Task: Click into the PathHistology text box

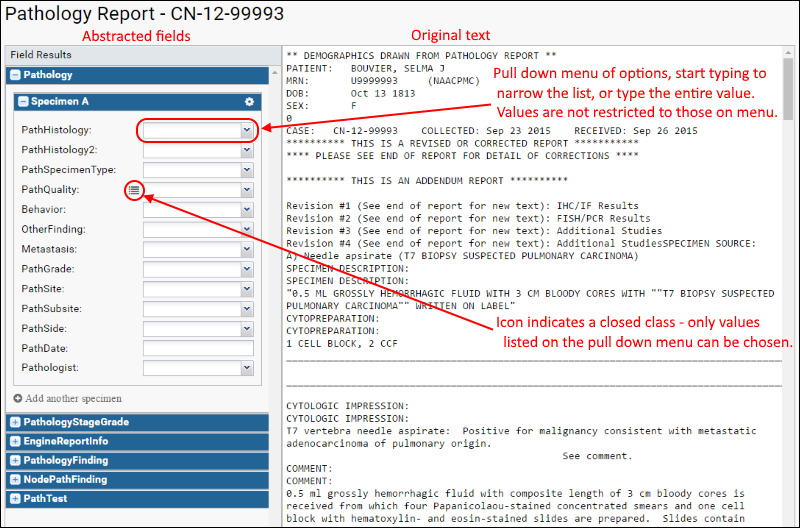Action: [192, 130]
